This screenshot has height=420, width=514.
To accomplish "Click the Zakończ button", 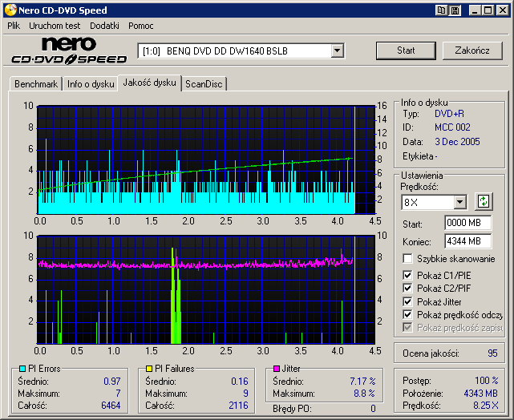I will point(472,50).
